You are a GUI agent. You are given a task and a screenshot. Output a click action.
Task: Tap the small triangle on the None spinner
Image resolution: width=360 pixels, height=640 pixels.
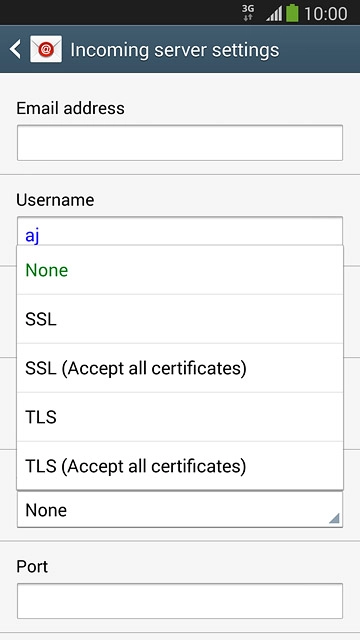click(334, 518)
